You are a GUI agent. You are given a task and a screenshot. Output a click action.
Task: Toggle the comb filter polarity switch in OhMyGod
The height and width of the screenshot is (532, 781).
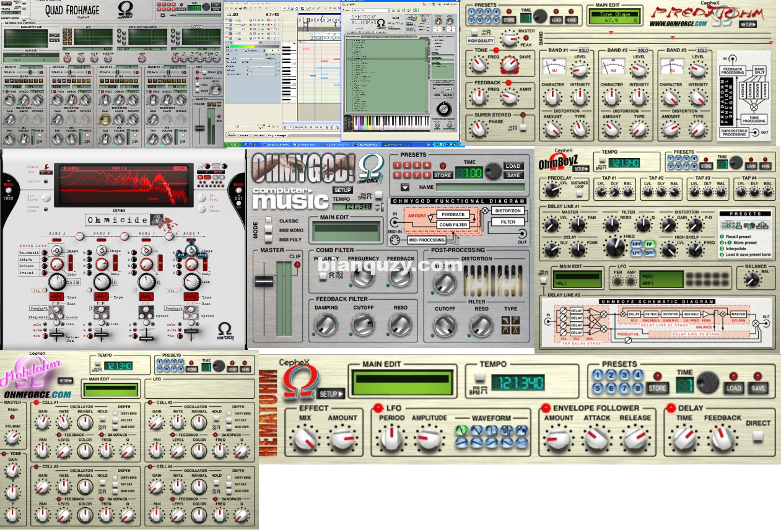323,276
